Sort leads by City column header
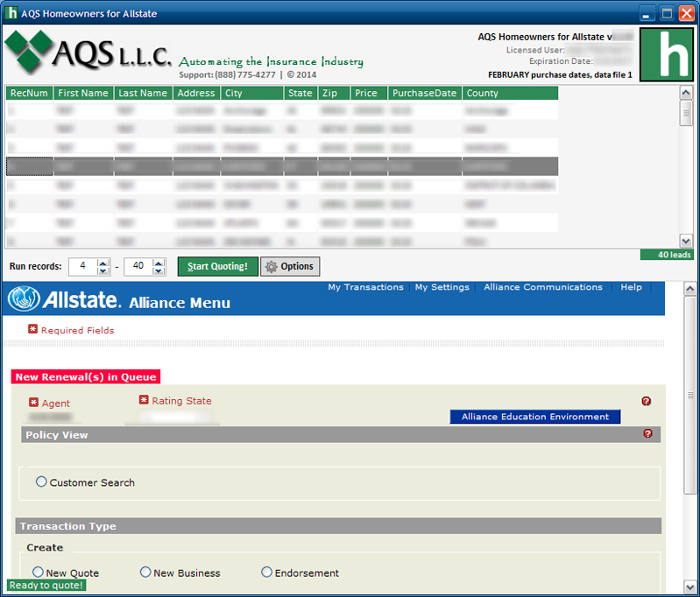The height and width of the screenshot is (597, 700). tap(252, 93)
